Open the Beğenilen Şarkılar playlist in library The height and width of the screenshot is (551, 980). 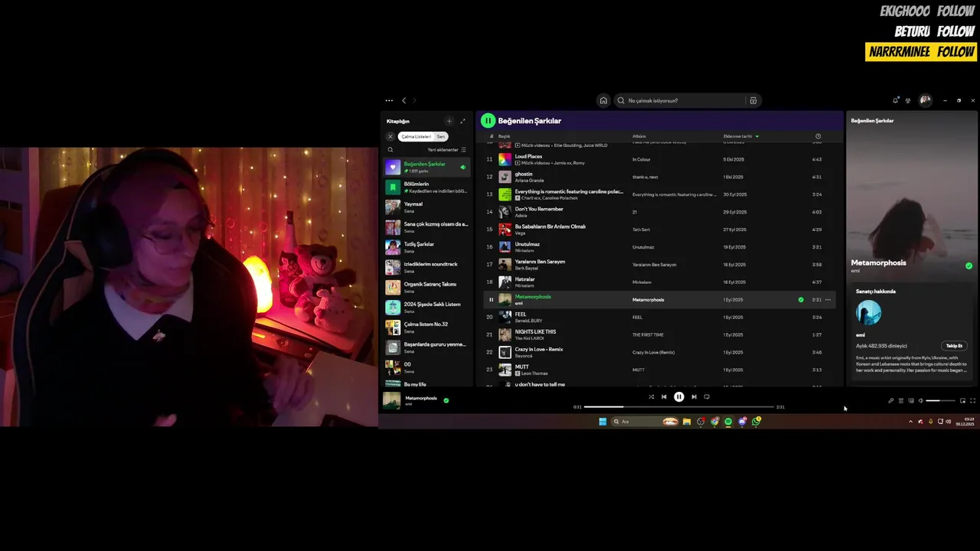[426, 167]
